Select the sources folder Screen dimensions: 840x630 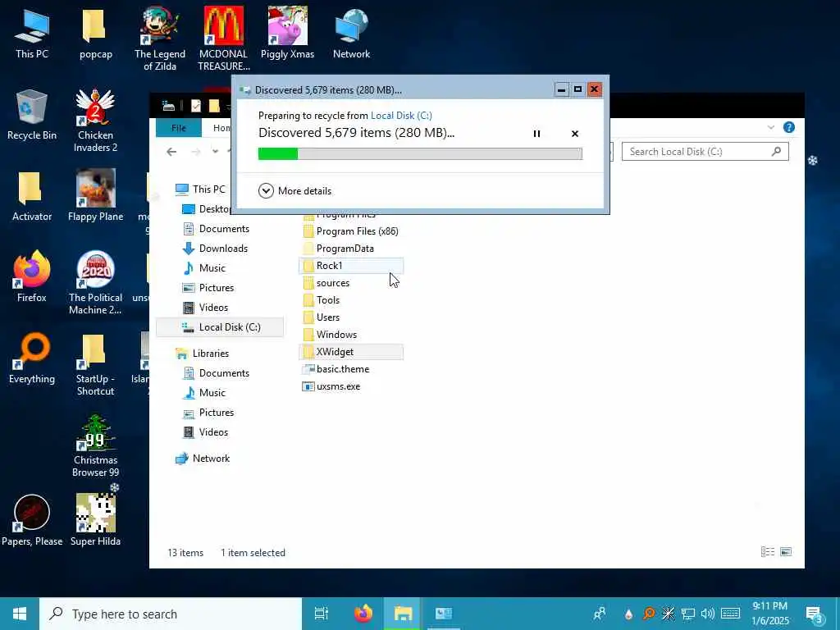pyautogui.click(x=326, y=283)
